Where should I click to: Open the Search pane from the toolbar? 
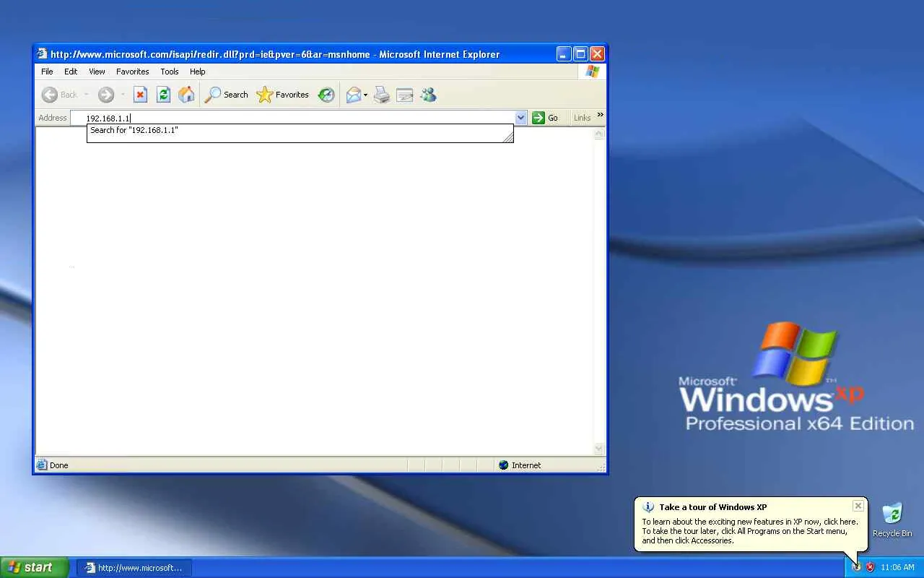tap(227, 95)
